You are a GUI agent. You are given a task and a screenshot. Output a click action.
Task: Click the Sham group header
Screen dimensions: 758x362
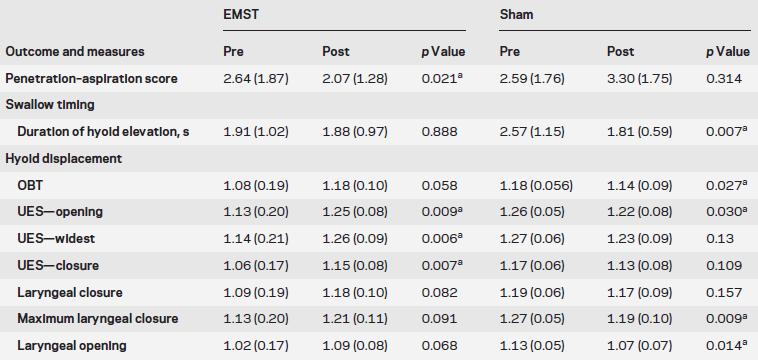(x=517, y=14)
